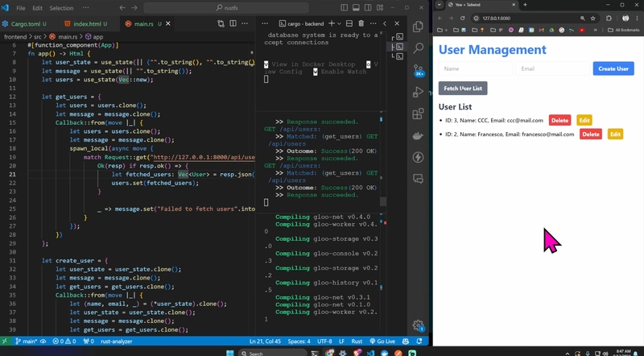Reload the page in Chrome browser

[462, 18]
